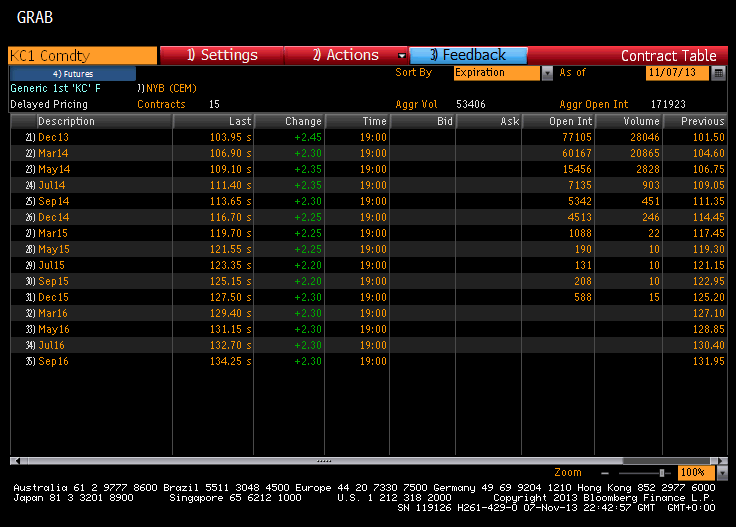
Task: Click the Aggr Open Int value 171923
Action: pyautogui.click(x=668, y=104)
